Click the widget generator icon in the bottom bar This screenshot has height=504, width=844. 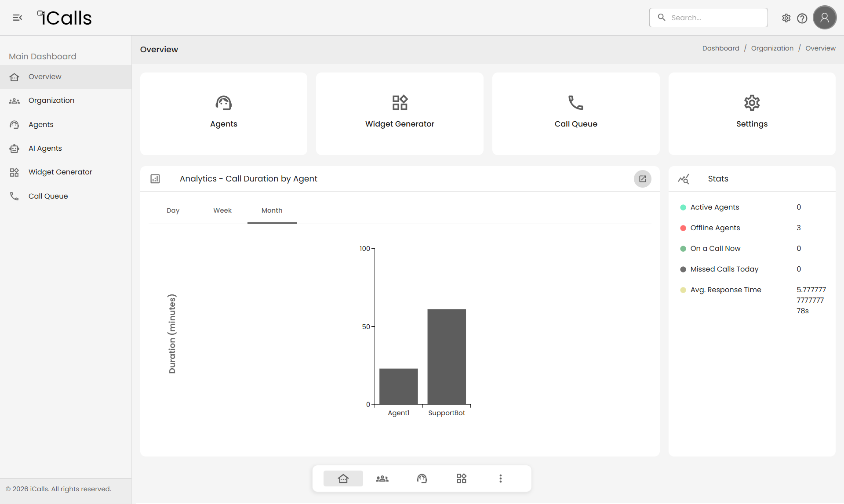pos(461,479)
